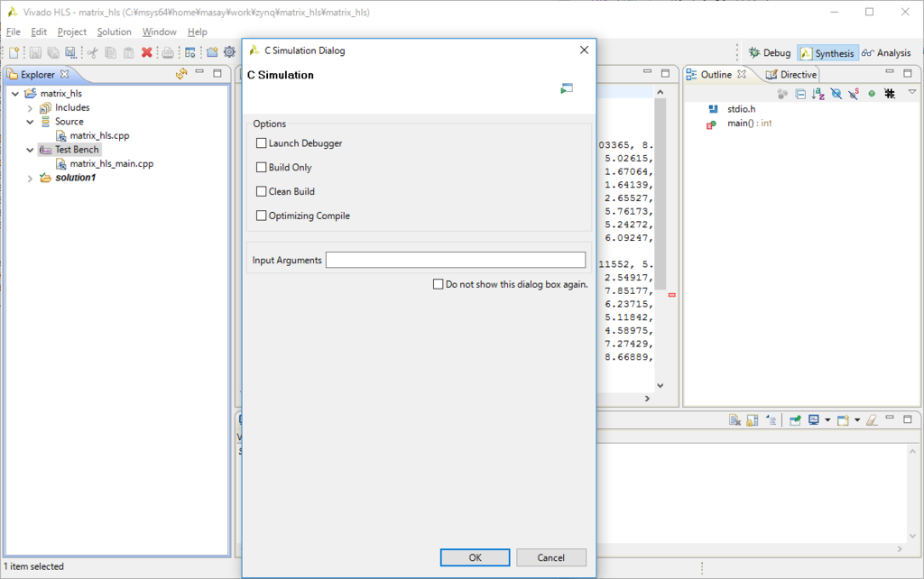Click Clear Console eraser icon
Image resolution: width=924 pixels, height=579 pixels.
coord(872,420)
